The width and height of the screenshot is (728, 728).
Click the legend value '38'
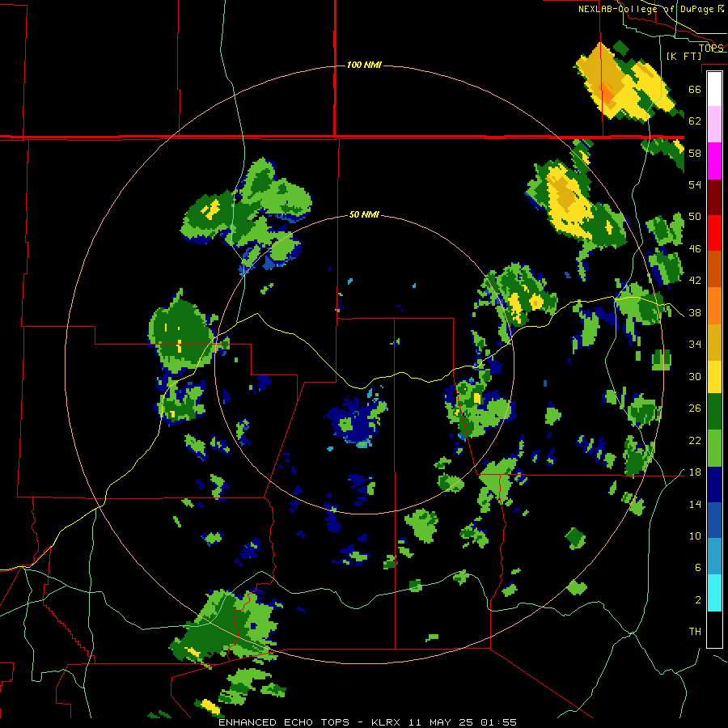point(695,313)
